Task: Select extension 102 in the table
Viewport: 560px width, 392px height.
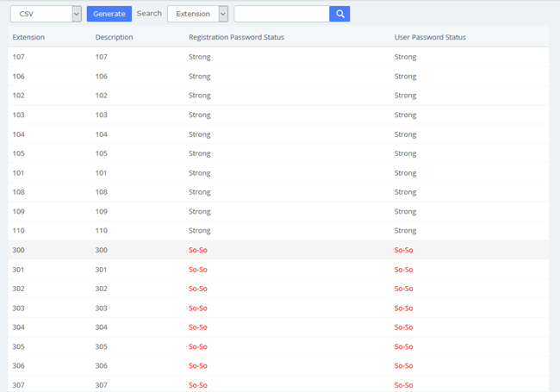Action: click(19, 96)
